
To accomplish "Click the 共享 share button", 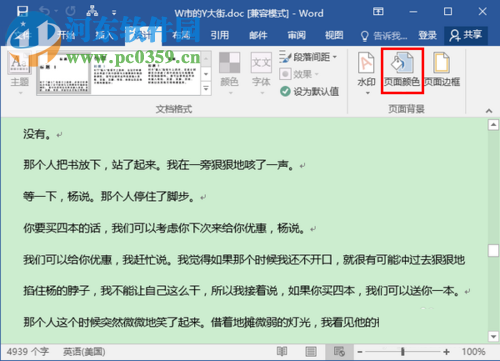I will [x=466, y=35].
